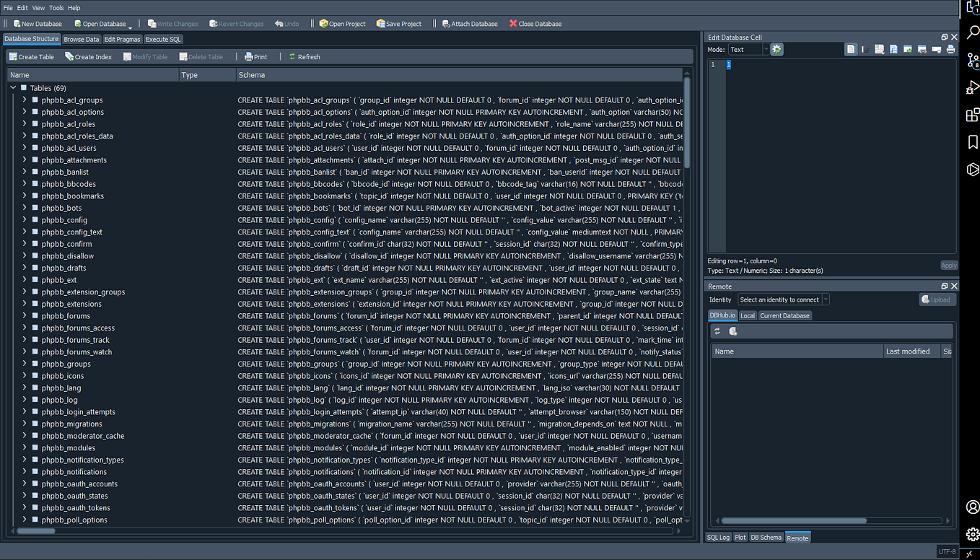Open the Mode dropdown in Edit Database Cell
The image size is (980, 560).
748,49
